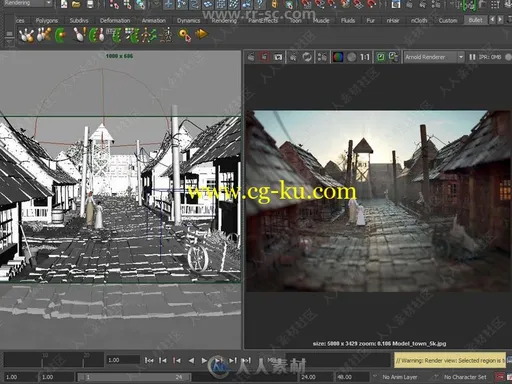Open the Arnold Renderer dropdown

coord(434,57)
